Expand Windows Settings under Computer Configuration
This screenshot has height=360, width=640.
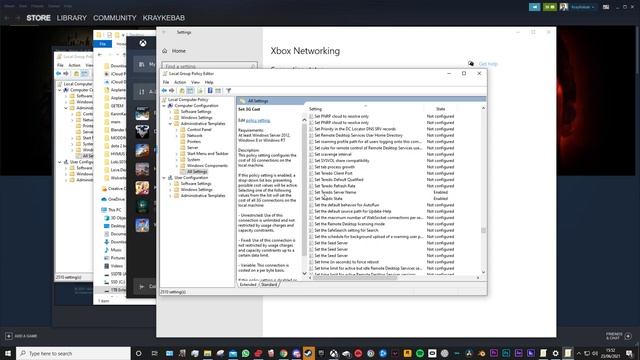tap(171, 118)
